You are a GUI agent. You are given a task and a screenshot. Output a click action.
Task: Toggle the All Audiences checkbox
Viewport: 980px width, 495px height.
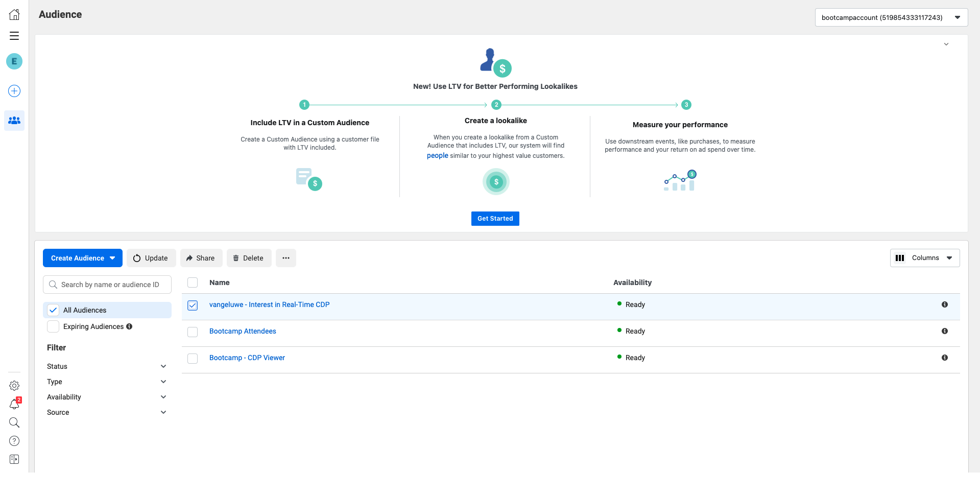tap(53, 310)
